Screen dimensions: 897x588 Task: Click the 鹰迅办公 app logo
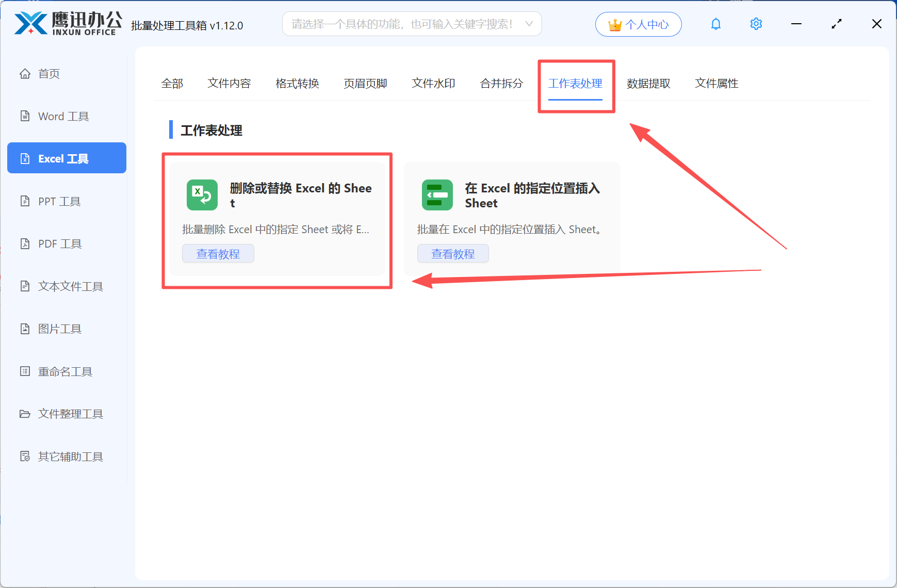click(67, 23)
